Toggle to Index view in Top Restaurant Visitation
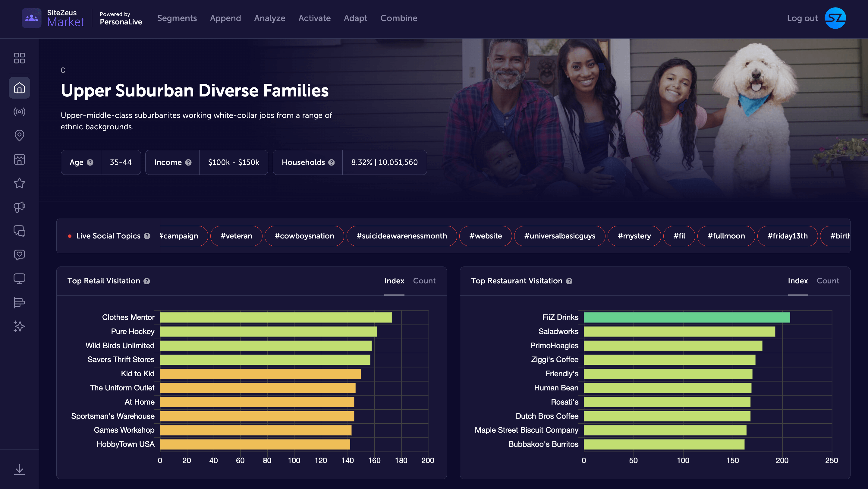 [798, 280]
